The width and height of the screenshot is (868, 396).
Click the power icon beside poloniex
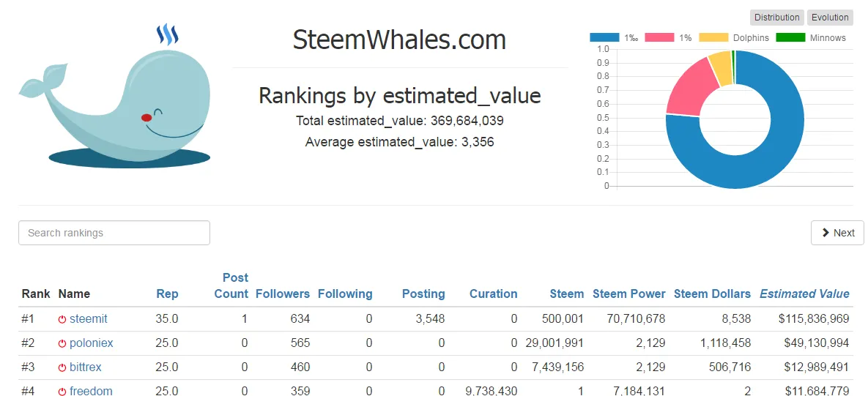coord(62,343)
